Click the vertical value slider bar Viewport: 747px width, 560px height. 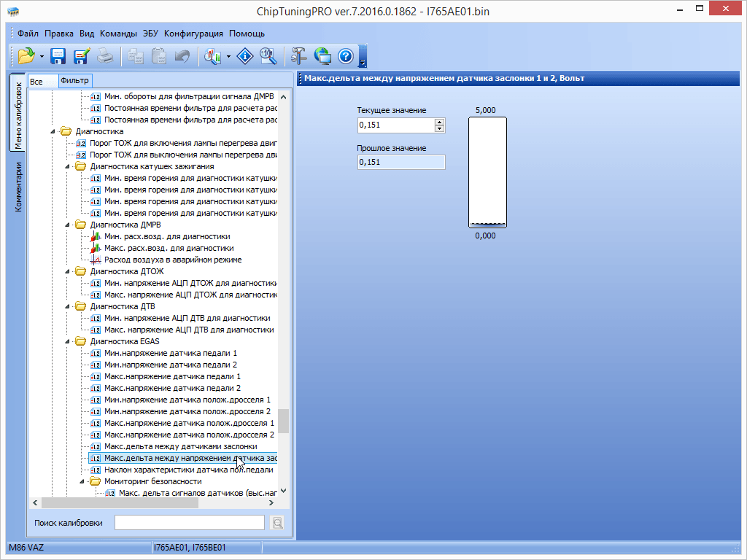pos(487,173)
